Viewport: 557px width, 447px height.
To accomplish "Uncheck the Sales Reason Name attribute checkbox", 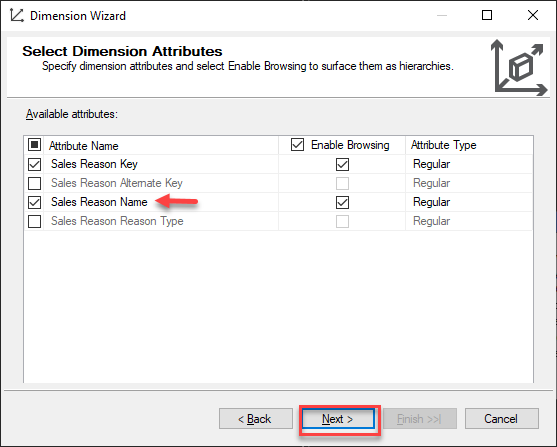I will pyautogui.click(x=34, y=202).
